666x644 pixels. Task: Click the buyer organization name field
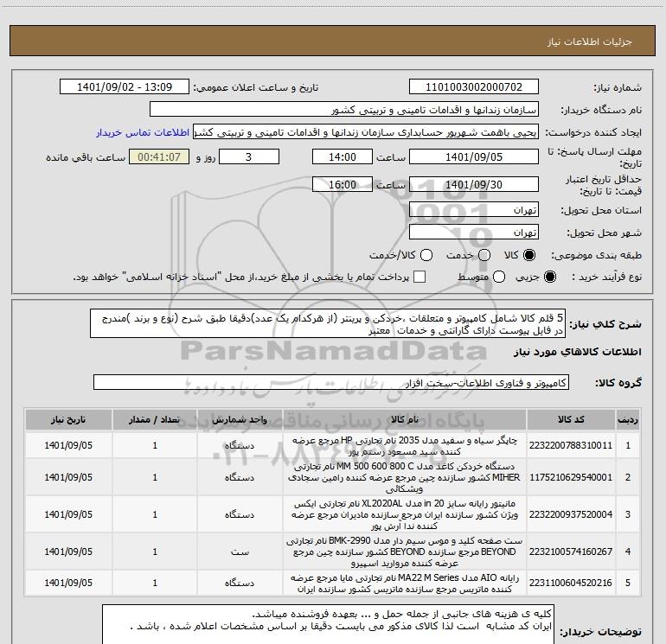pyautogui.click(x=344, y=110)
